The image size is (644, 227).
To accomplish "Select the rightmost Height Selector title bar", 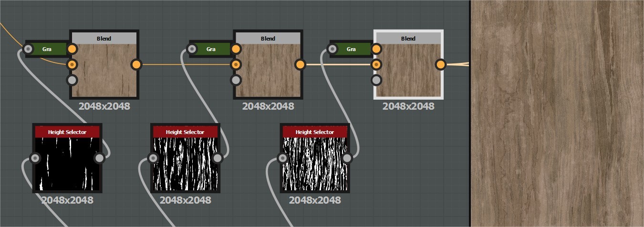I will [315, 132].
